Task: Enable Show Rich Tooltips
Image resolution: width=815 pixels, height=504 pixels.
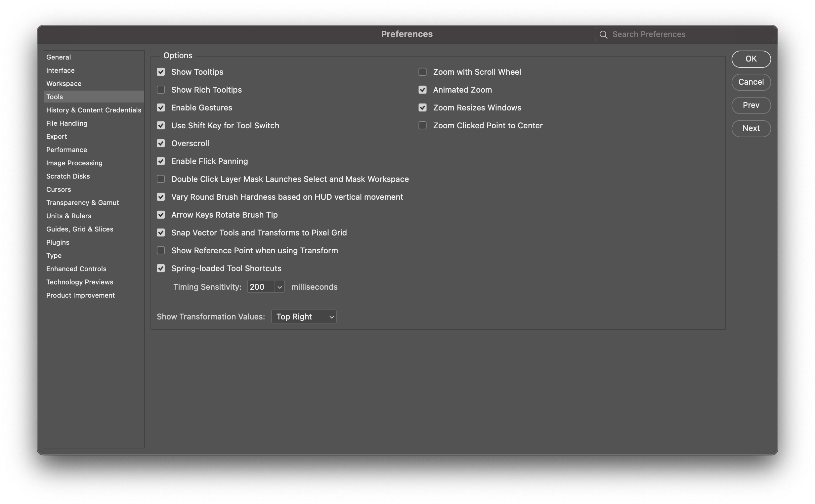Action: [161, 90]
